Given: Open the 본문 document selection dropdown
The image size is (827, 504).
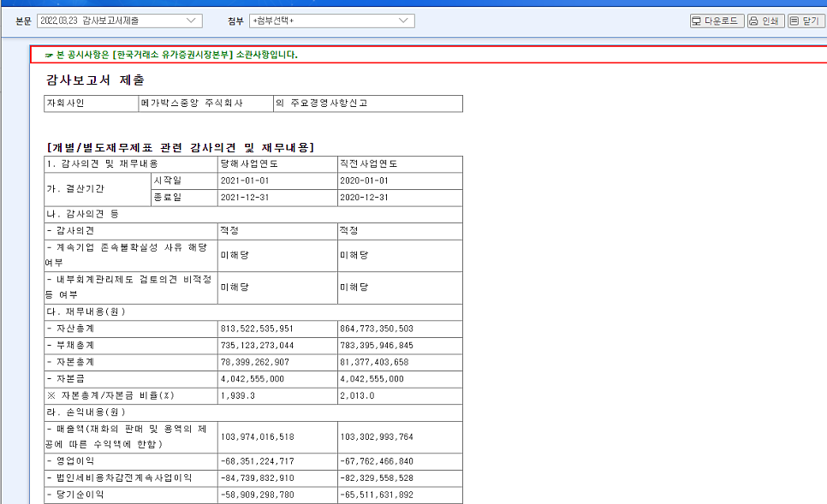Looking at the screenshot, I should click(x=120, y=21).
